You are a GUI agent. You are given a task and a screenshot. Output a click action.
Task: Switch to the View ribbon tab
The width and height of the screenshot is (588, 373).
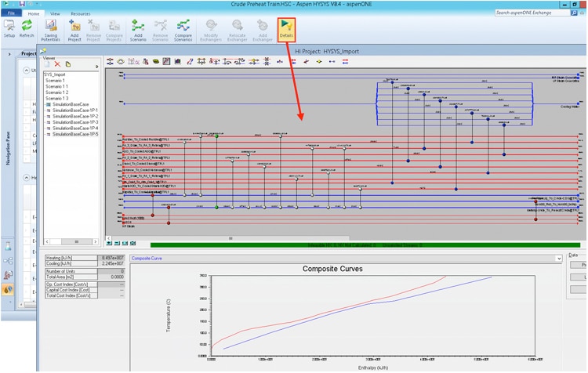(x=55, y=13)
